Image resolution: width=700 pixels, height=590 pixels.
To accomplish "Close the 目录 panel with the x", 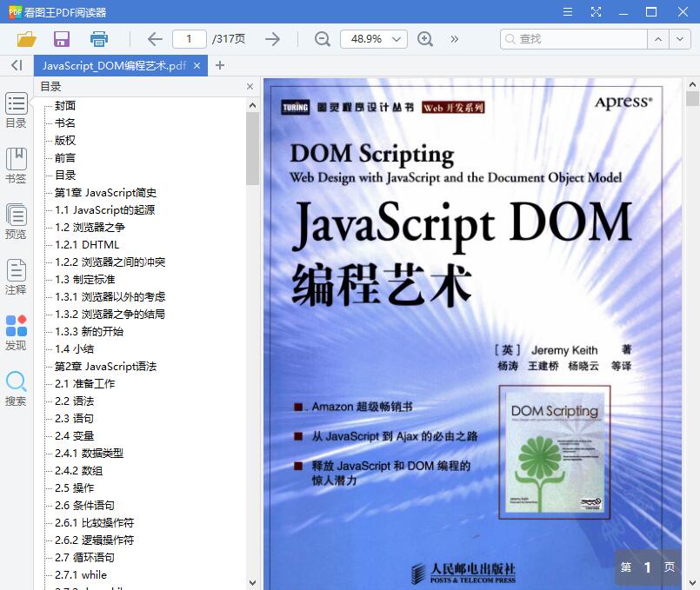I will coord(250,87).
